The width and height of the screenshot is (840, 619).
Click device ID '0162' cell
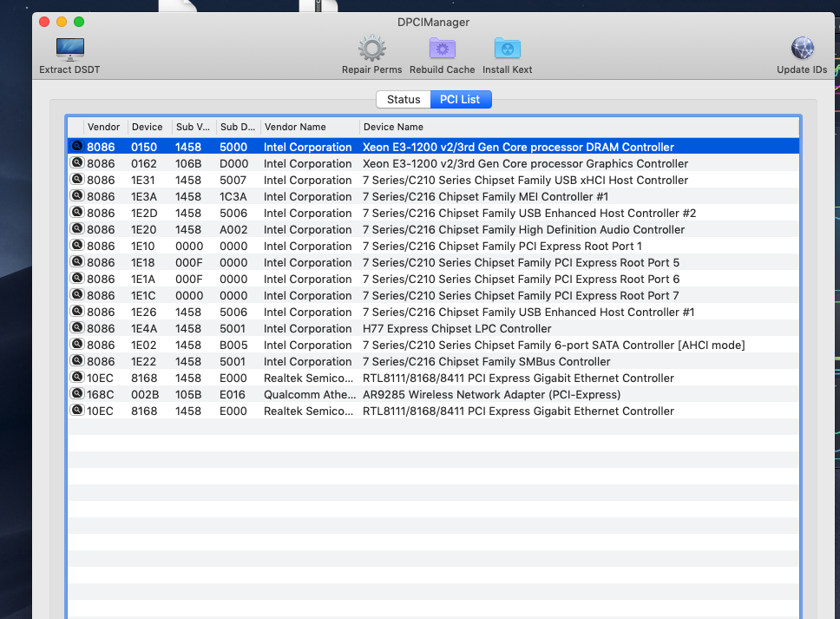point(144,163)
